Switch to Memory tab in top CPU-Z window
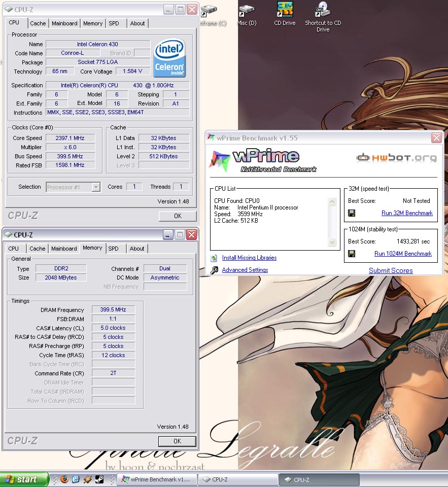The image size is (448, 487). point(93,23)
